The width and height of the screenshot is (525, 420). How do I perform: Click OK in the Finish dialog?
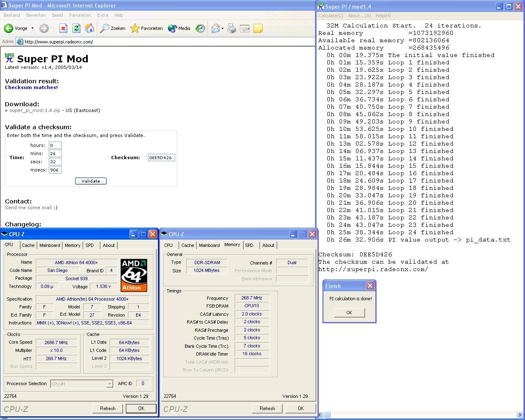click(x=349, y=313)
